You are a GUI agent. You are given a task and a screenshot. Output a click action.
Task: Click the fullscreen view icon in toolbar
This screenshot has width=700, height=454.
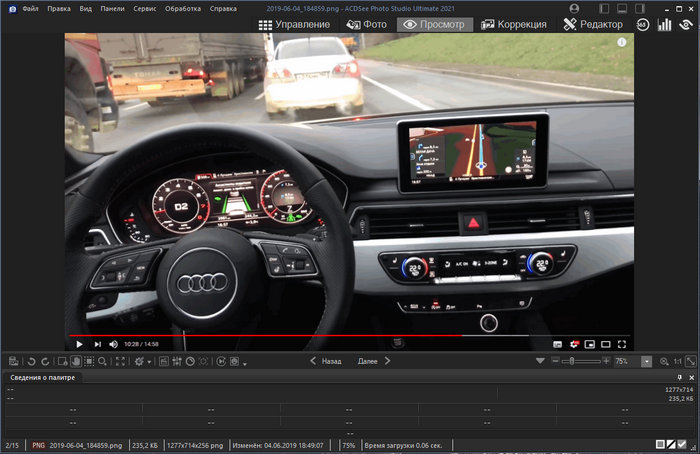pos(121,361)
